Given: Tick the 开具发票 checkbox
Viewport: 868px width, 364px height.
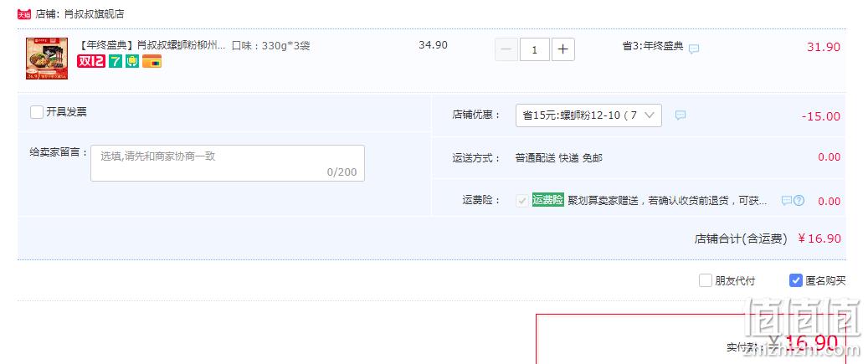Looking at the screenshot, I should [37, 112].
